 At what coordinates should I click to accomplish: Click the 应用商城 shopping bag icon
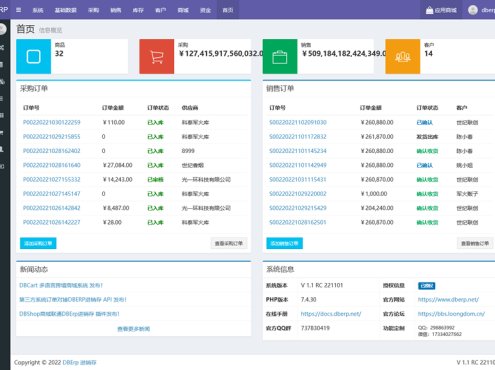pyautogui.click(x=429, y=10)
